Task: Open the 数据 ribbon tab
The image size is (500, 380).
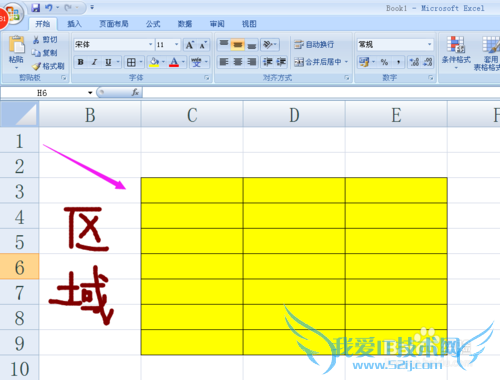Action: pos(185,24)
